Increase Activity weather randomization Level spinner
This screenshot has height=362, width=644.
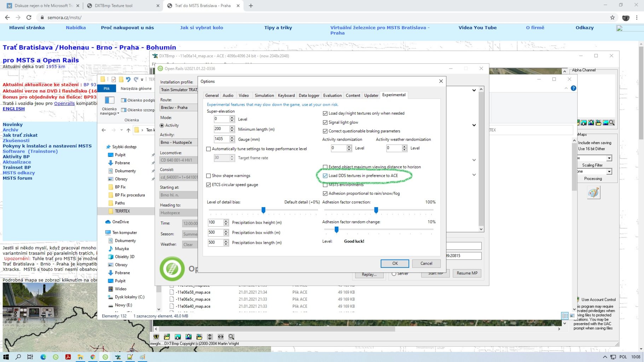click(x=405, y=146)
